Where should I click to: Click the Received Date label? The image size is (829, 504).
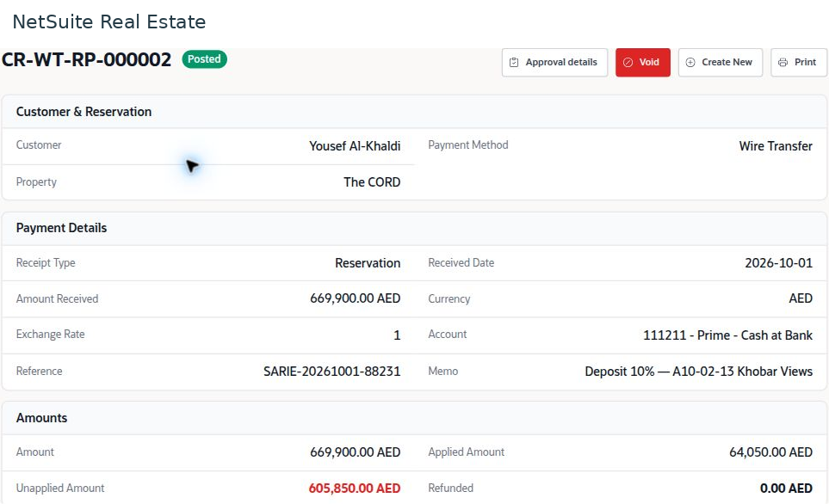(x=461, y=262)
